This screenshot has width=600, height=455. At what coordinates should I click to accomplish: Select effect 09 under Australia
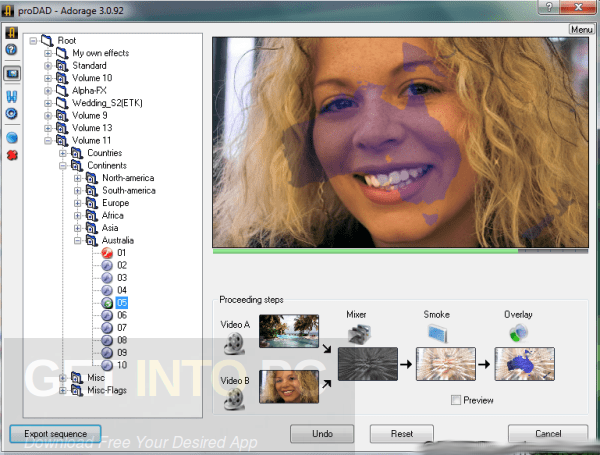pos(122,352)
